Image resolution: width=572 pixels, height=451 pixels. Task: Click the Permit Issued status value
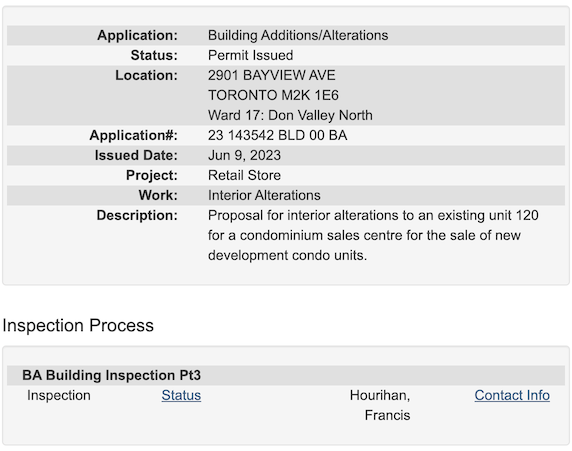click(x=251, y=55)
